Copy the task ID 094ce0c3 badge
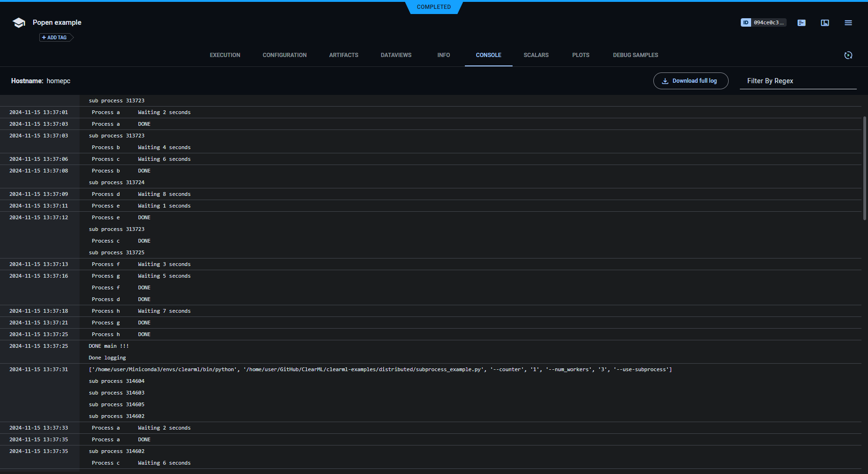868x474 pixels. point(763,22)
